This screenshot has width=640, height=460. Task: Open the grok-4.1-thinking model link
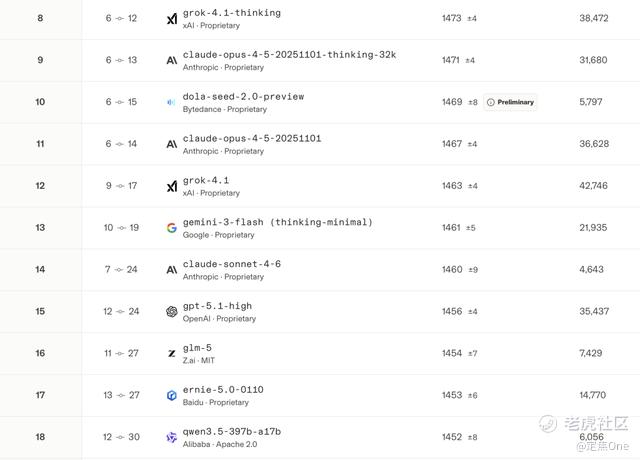pyautogui.click(x=231, y=13)
